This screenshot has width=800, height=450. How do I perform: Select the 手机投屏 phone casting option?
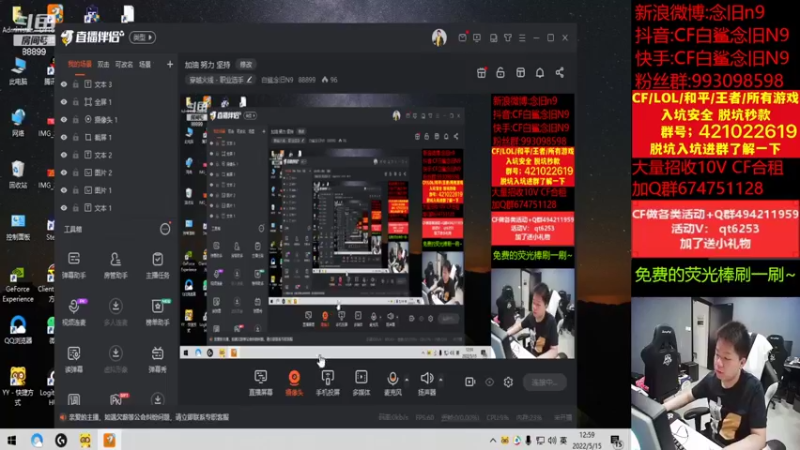pos(328,383)
